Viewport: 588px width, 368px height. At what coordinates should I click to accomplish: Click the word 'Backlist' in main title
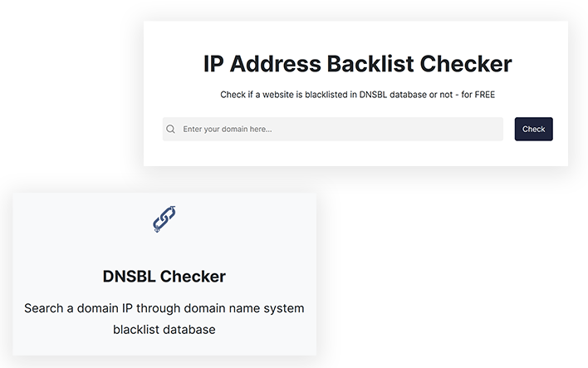pyautogui.click(x=370, y=64)
